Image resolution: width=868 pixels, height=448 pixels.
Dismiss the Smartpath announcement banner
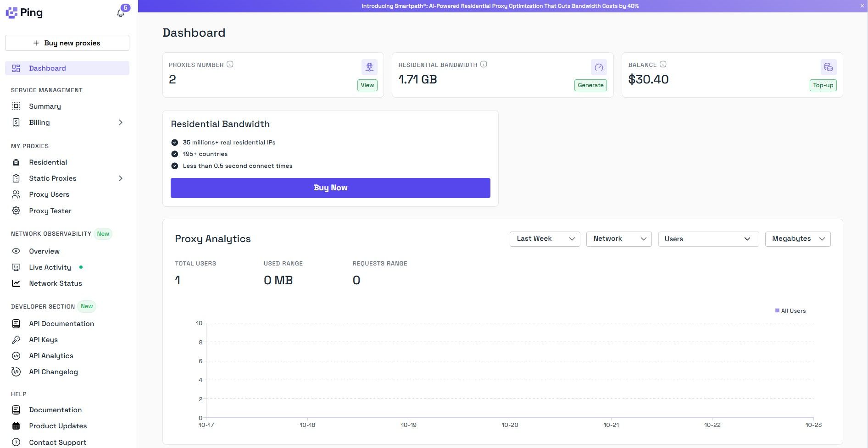[x=862, y=6]
